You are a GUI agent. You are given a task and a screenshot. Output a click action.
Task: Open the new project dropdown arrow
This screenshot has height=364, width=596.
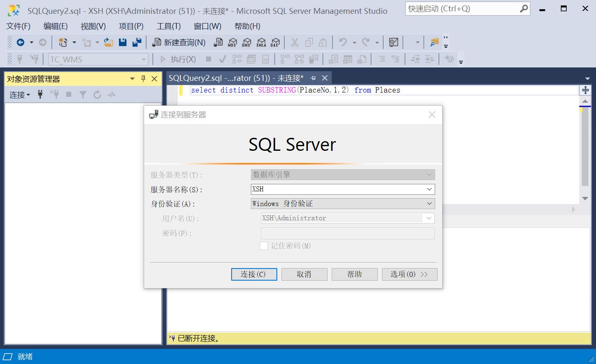click(74, 42)
